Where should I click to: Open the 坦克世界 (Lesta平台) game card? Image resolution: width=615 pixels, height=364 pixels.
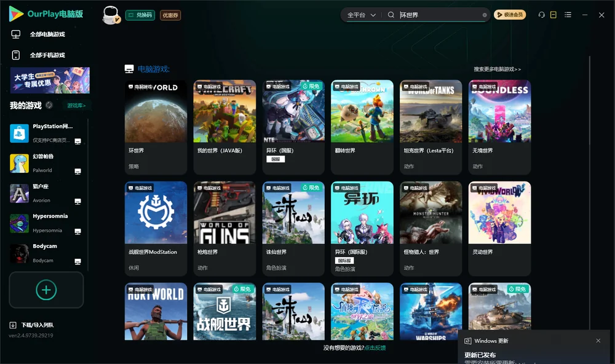coord(430,127)
